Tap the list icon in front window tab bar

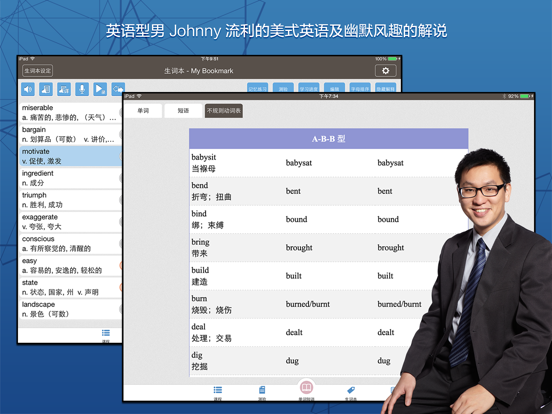[218, 390]
